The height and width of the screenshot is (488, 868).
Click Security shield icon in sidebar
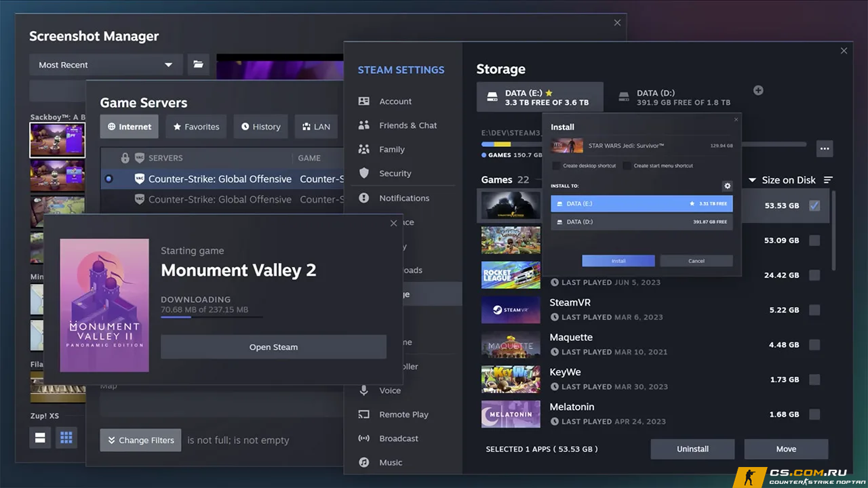(364, 174)
